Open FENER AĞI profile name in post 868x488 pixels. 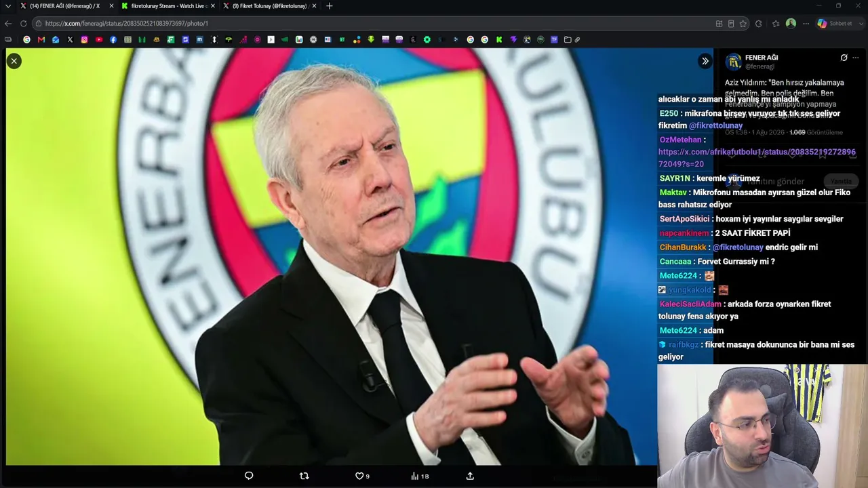762,58
